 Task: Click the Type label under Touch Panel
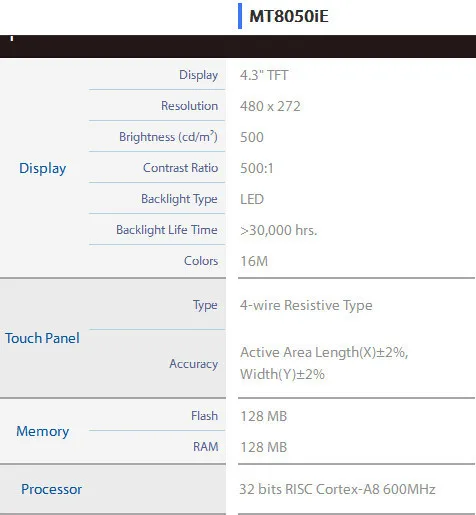(x=205, y=305)
